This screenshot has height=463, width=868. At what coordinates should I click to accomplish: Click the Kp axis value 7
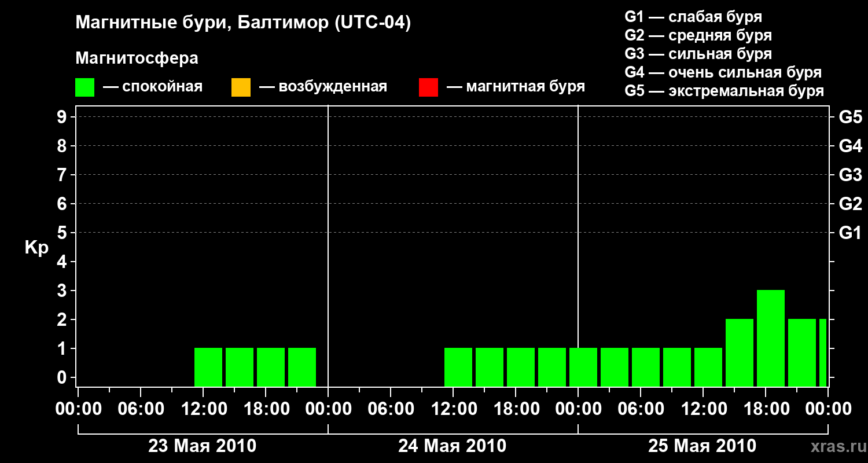pyautogui.click(x=63, y=175)
